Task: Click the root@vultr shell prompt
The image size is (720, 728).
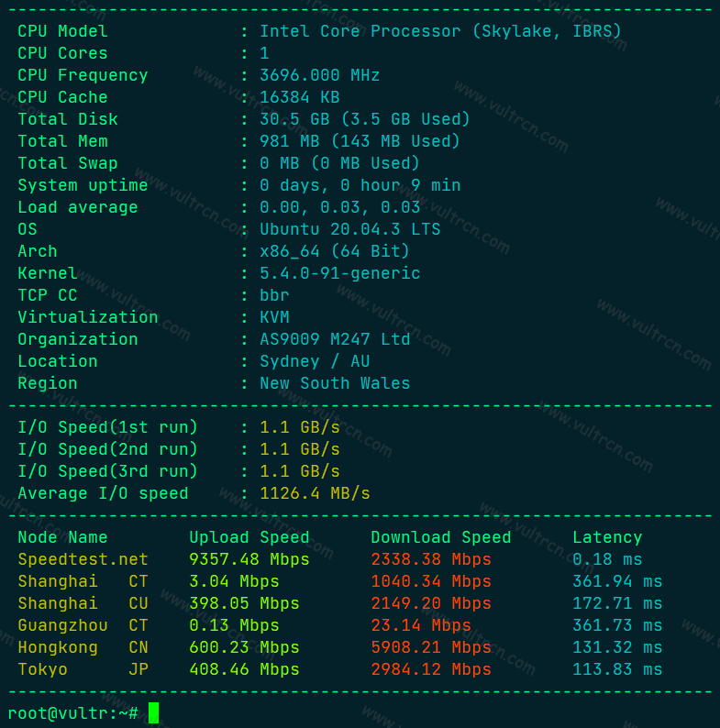Action: point(73,713)
